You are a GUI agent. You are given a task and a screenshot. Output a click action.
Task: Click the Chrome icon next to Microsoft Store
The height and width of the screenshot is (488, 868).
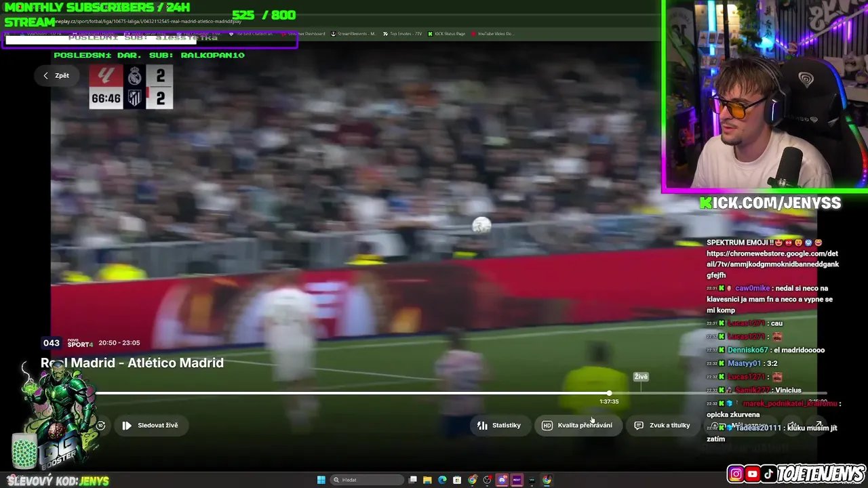click(473, 480)
